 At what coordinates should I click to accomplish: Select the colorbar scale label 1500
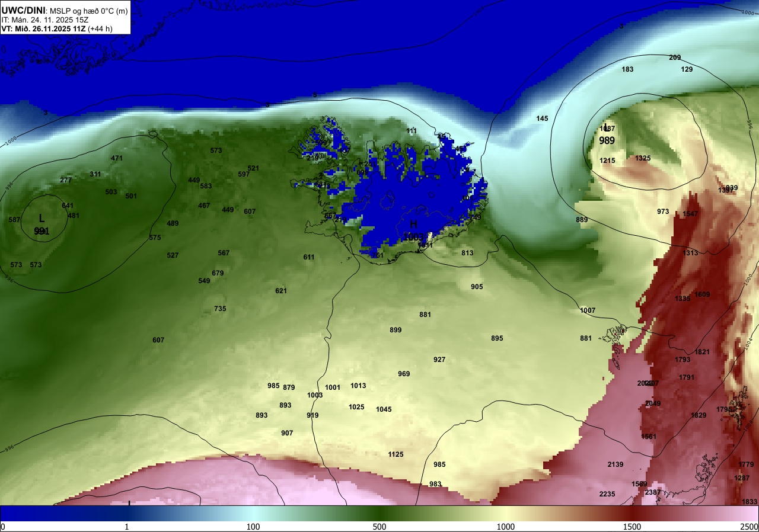click(x=632, y=527)
